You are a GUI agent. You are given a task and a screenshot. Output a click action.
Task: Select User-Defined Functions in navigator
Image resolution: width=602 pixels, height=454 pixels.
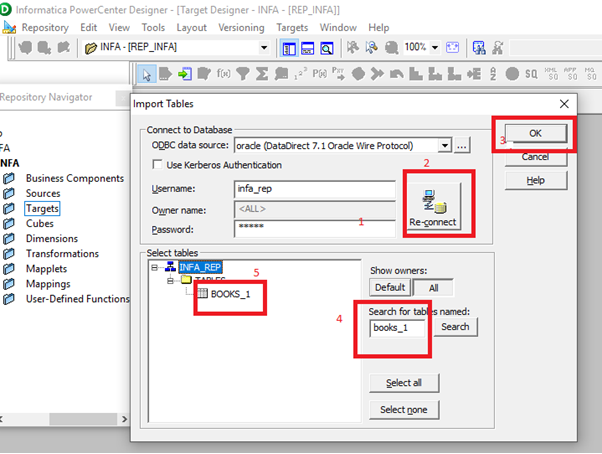click(78, 299)
